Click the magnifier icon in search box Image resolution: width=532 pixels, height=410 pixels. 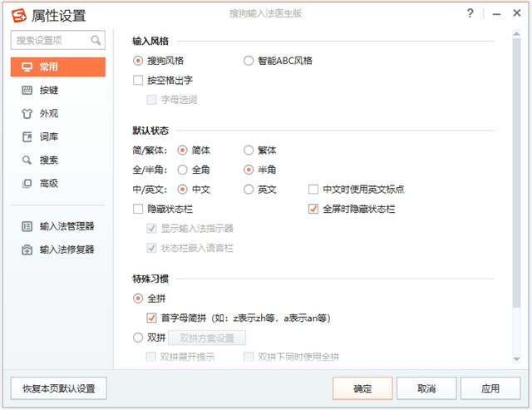point(96,40)
